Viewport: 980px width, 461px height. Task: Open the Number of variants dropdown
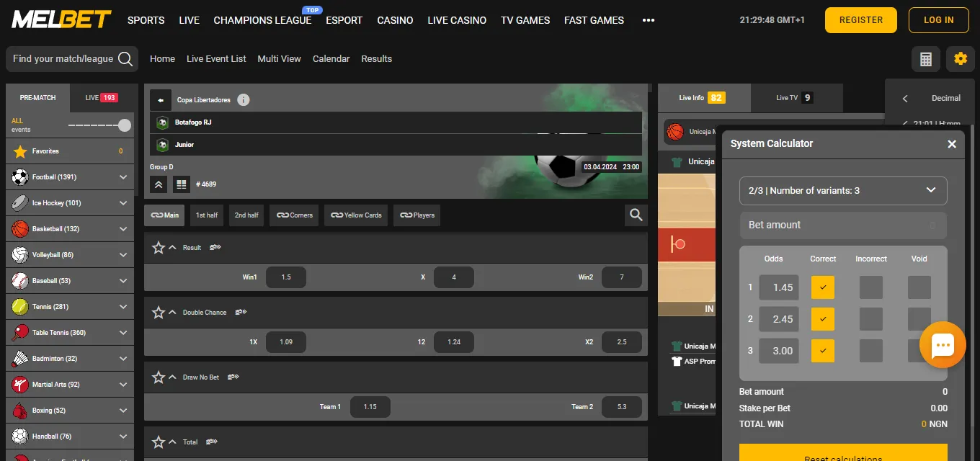pos(843,190)
